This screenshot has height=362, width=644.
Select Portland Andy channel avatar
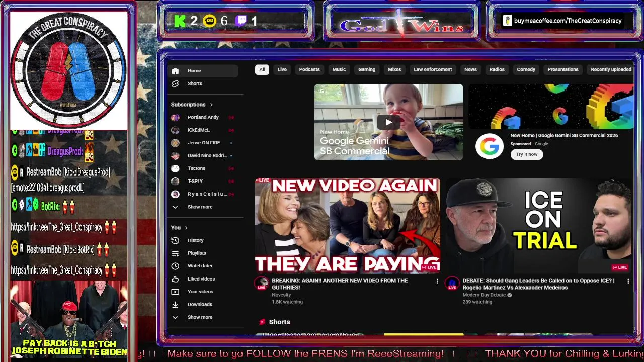pos(175,117)
